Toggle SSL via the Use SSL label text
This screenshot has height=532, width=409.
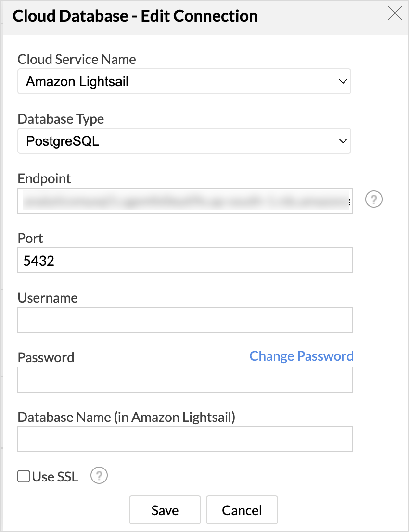(55, 477)
